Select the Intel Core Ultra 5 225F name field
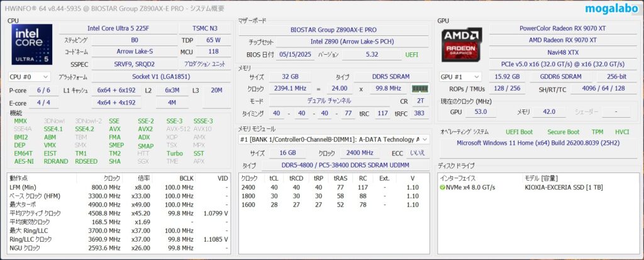The height and width of the screenshot is (260, 644). click(118, 28)
